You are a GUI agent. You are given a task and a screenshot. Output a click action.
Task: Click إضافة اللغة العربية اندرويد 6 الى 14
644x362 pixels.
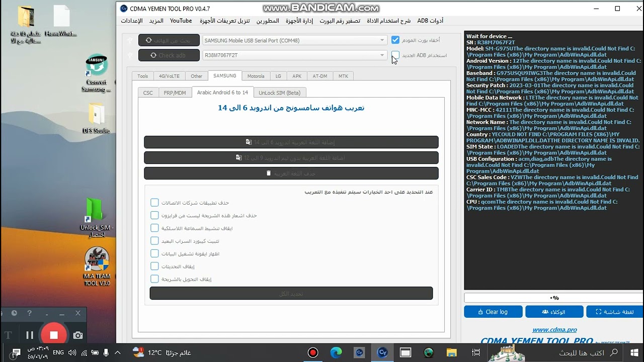point(291,142)
